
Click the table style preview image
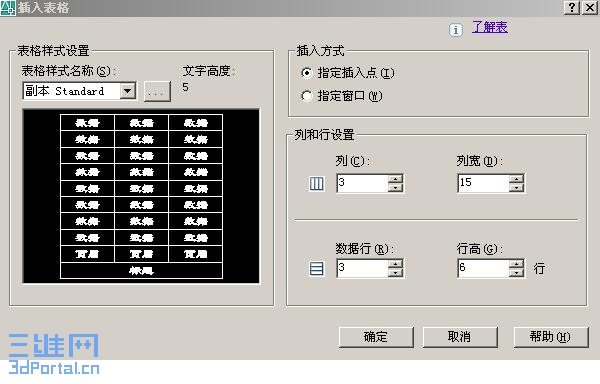coord(141,196)
